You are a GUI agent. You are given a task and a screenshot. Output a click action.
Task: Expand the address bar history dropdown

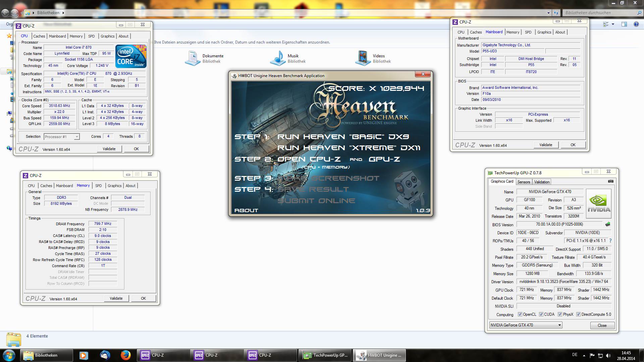(x=548, y=13)
